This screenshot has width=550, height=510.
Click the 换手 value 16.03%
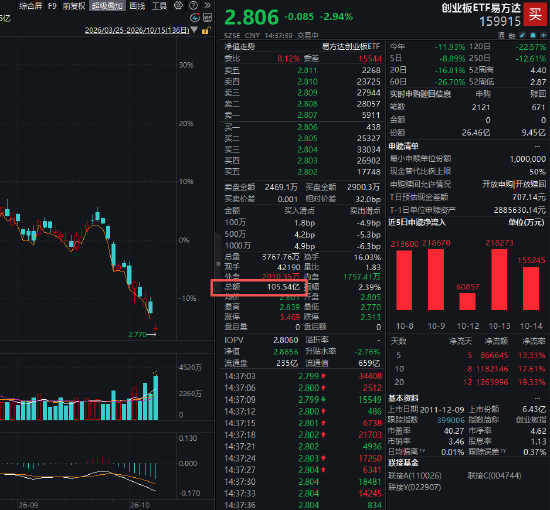(x=367, y=257)
